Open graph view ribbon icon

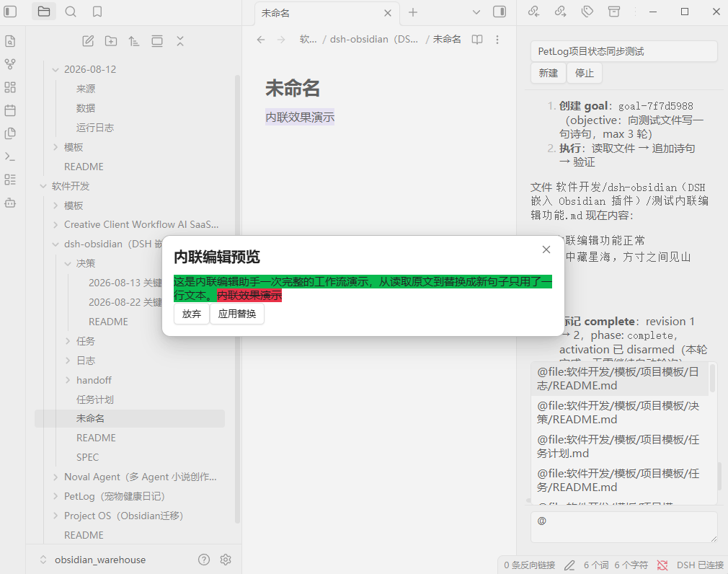10,64
